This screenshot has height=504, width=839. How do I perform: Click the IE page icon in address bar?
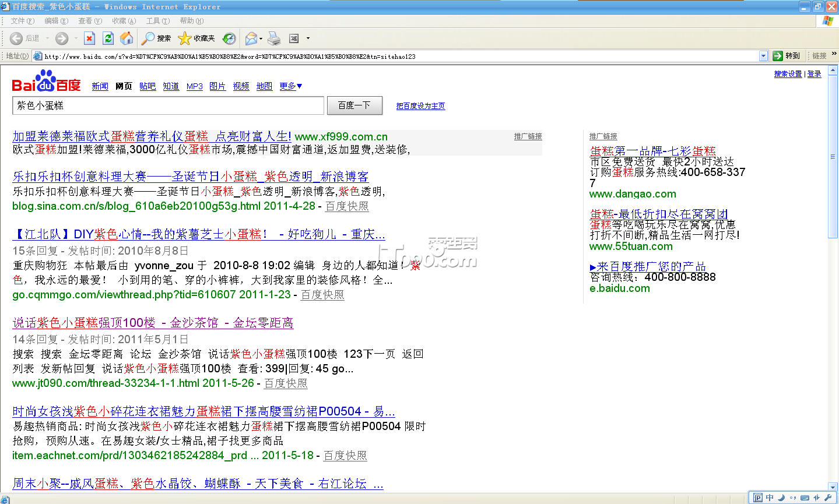pos(38,56)
